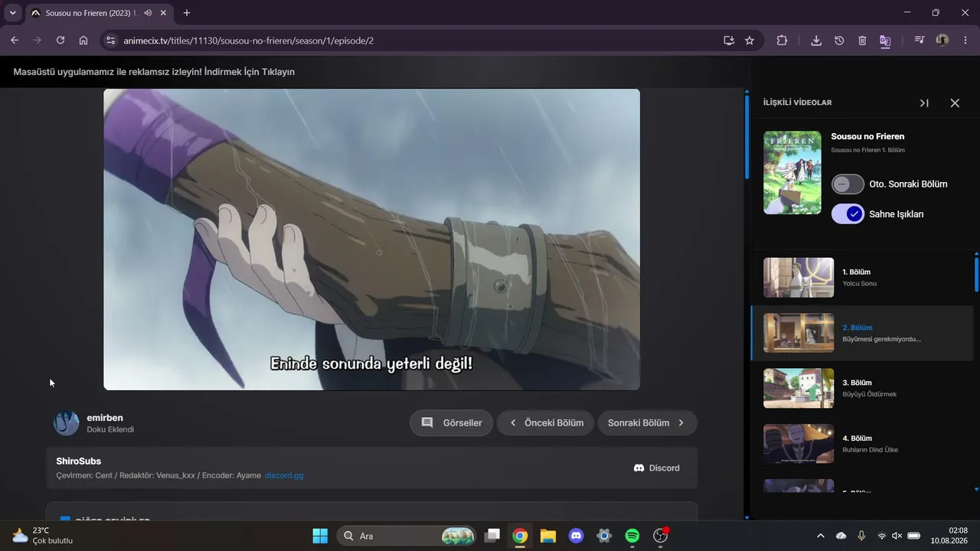Viewport: 980px width, 551px height.
Task: Open the weather widget on the taskbar
Action: click(43, 536)
